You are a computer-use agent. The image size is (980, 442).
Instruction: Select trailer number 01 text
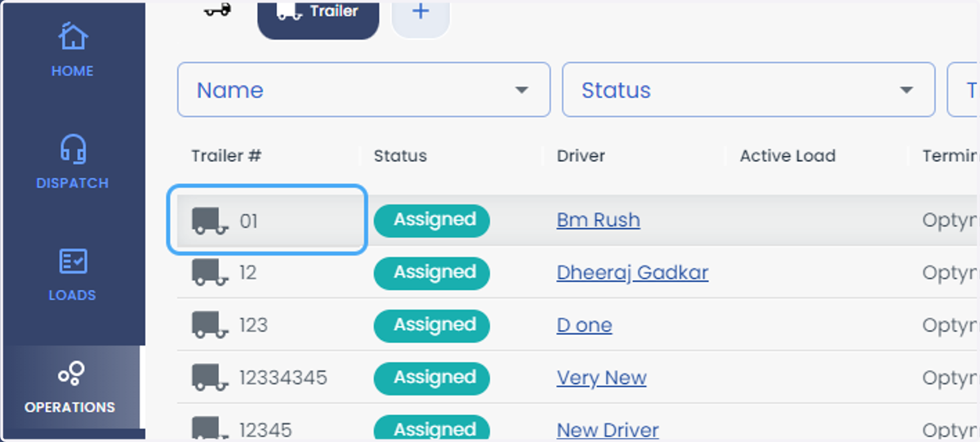tap(248, 221)
